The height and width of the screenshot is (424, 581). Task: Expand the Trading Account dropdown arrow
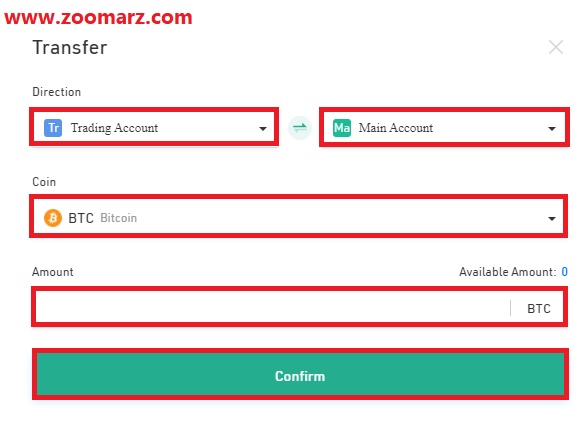[x=263, y=129]
